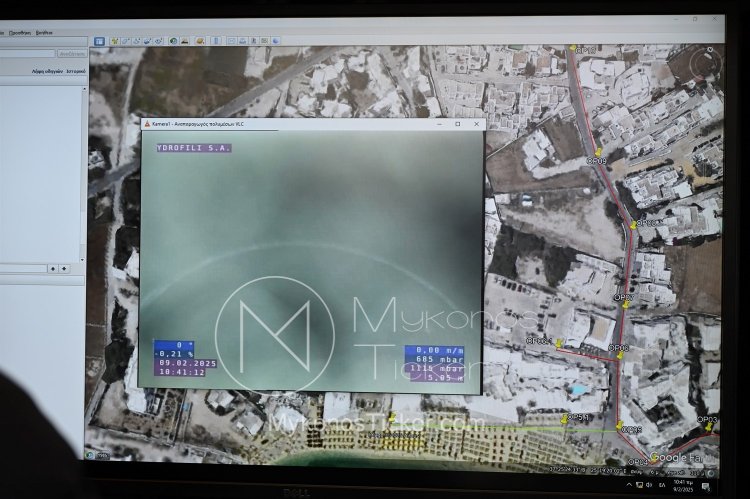Open the Προσθήκη menu
This screenshot has width=750, height=499.
tap(19, 32)
